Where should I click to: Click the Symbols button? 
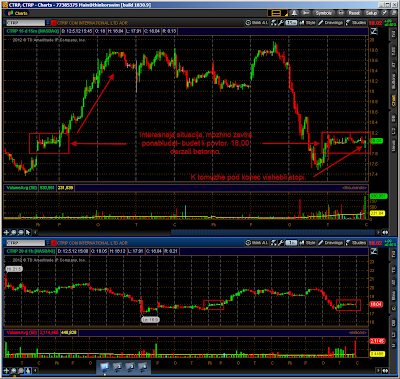pos(323,13)
